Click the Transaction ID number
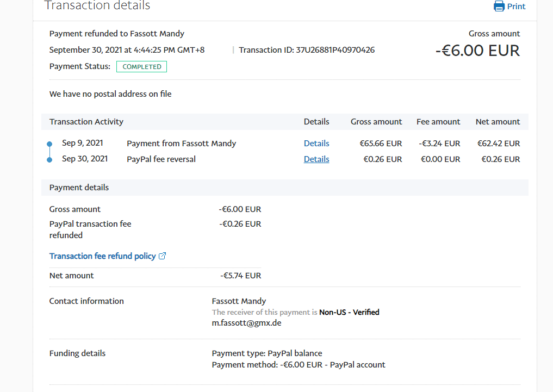The width and height of the screenshot is (553, 392). [x=335, y=50]
